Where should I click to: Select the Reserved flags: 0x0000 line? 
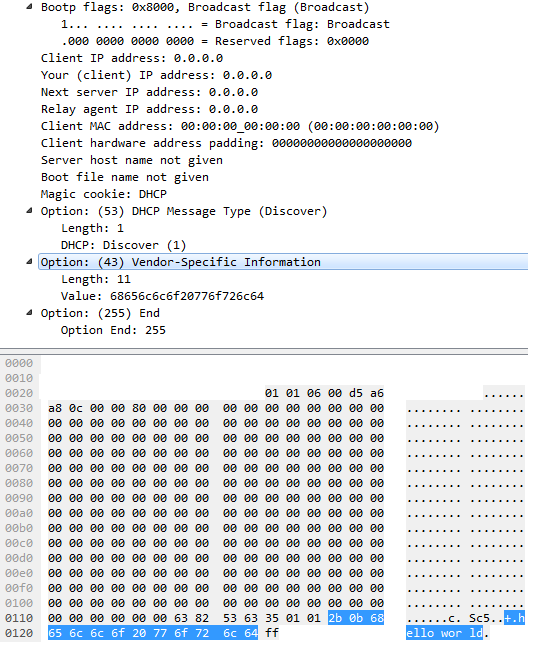(x=215, y=41)
